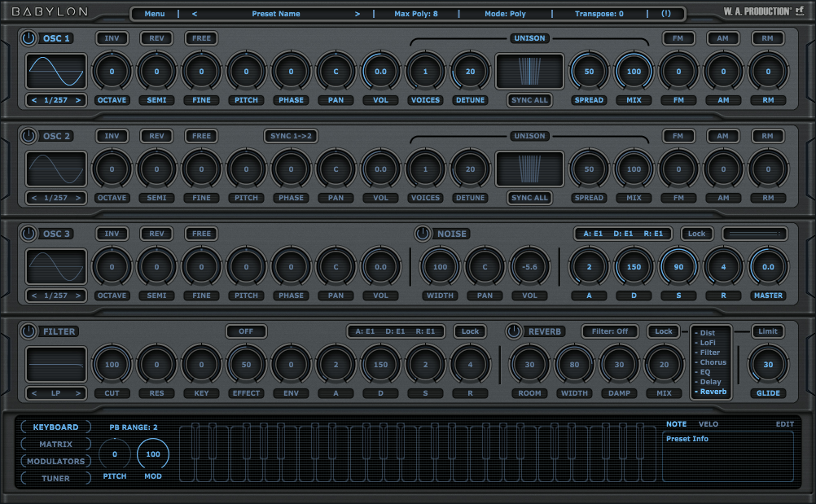Switch to the MATRIX tab
Viewport: 816px width, 504px height.
coord(55,445)
